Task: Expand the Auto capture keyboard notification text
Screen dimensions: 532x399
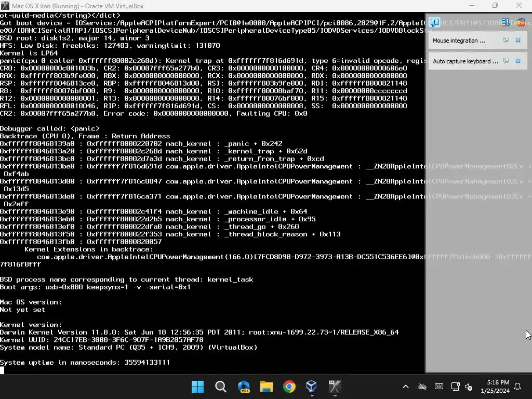Action: coord(465,61)
